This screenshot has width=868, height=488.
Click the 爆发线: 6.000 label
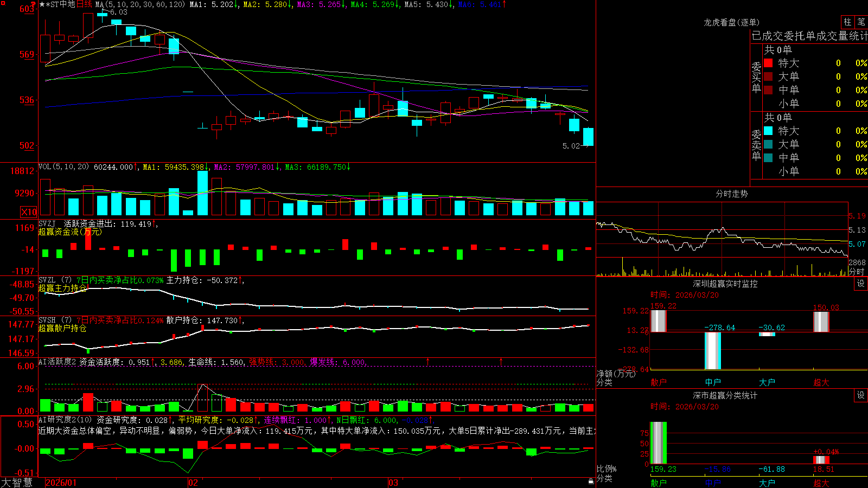click(x=338, y=362)
